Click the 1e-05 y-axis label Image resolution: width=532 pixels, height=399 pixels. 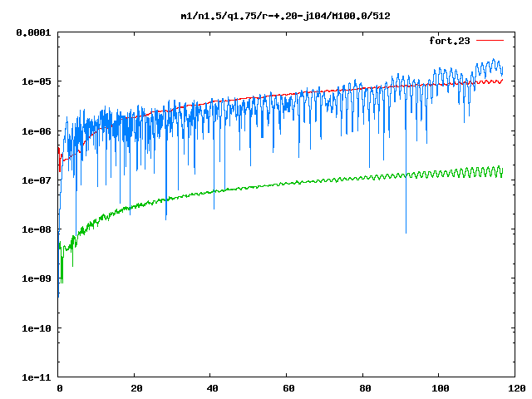[x=37, y=81]
